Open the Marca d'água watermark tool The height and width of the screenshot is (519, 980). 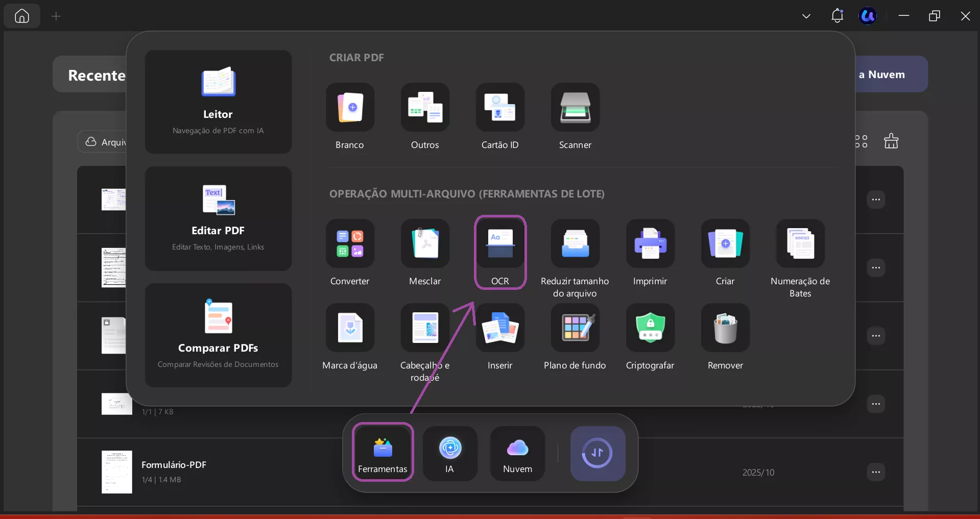350,337
